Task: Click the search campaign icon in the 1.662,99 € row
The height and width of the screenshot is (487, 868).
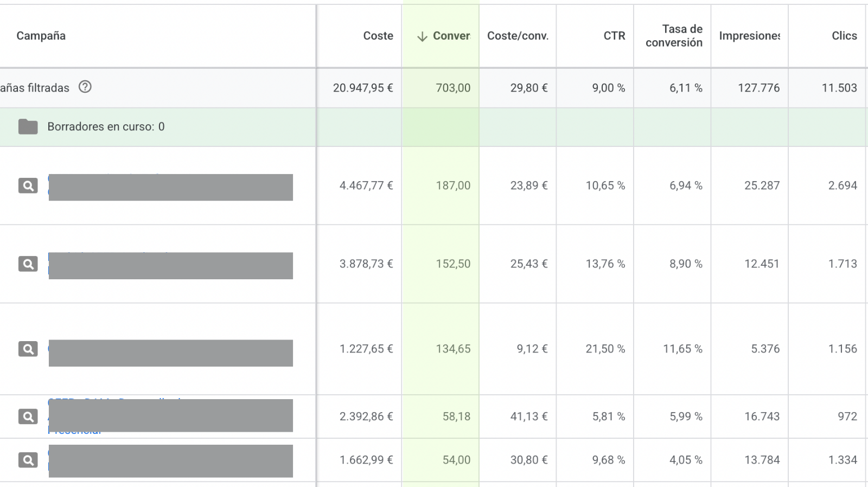Action: coord(28,460)
